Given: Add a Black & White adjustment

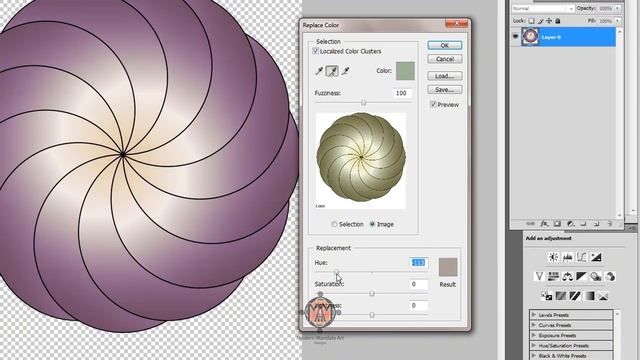Looking at the screenshot, I should pos(581,276).
